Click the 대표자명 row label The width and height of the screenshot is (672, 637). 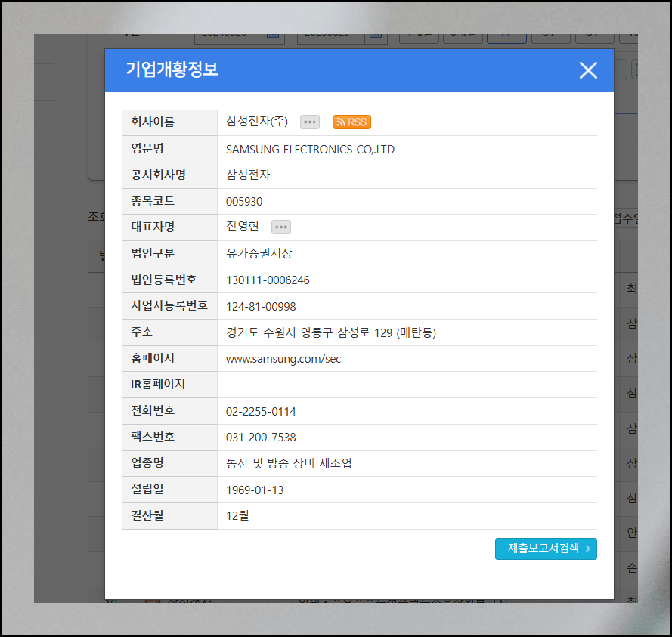(x=153, y=227)
